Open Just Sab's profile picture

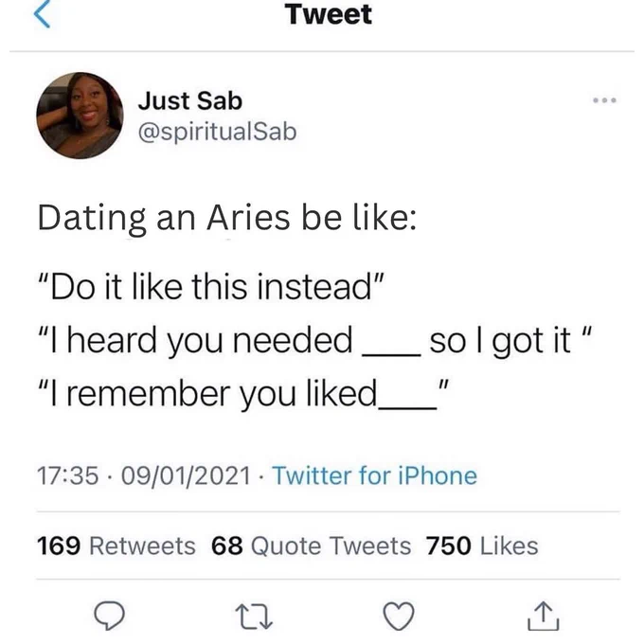coord(80,116)
